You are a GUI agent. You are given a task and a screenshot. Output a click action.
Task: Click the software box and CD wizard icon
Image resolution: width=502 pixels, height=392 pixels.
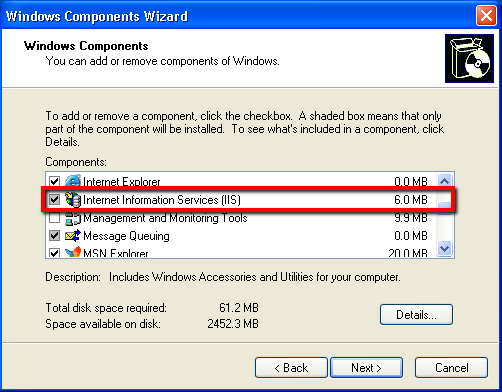point(469,58)
